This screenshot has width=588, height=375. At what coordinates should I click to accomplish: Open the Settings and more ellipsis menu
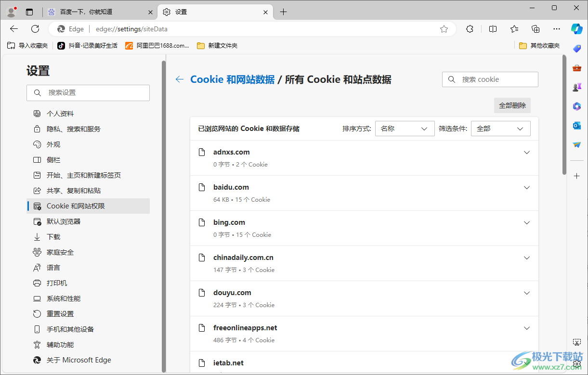(x=557, y=29)
